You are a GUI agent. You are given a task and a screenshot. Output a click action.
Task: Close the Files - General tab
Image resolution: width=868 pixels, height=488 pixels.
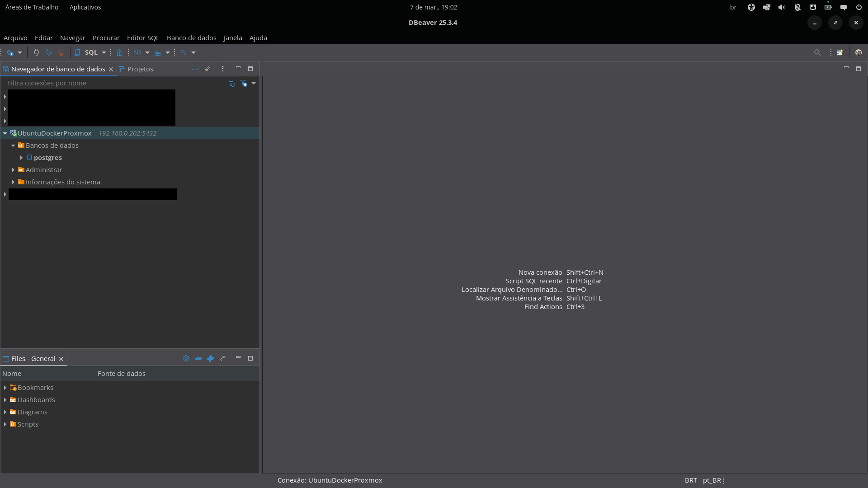61,359
